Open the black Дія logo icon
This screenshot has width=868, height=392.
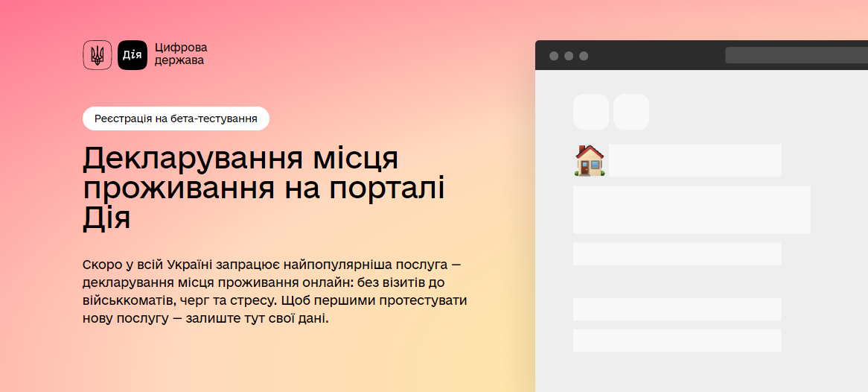[x=133, y=55]
